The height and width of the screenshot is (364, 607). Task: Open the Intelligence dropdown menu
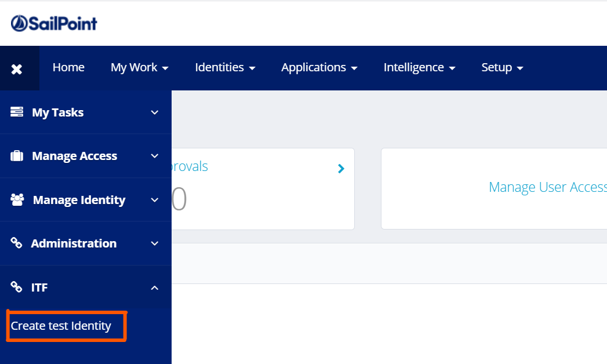click(x=420, y=68)
